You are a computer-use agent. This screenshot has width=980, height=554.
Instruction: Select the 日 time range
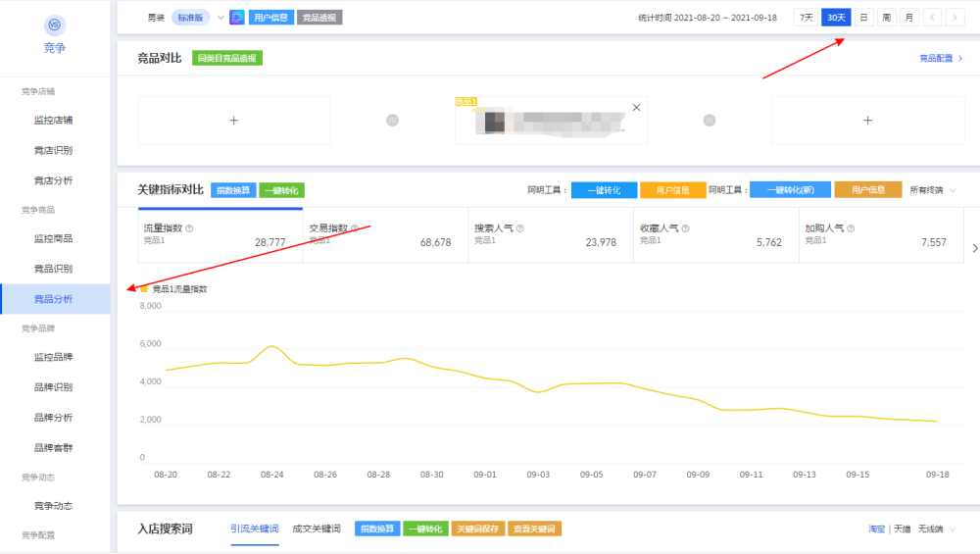(863, 18)
